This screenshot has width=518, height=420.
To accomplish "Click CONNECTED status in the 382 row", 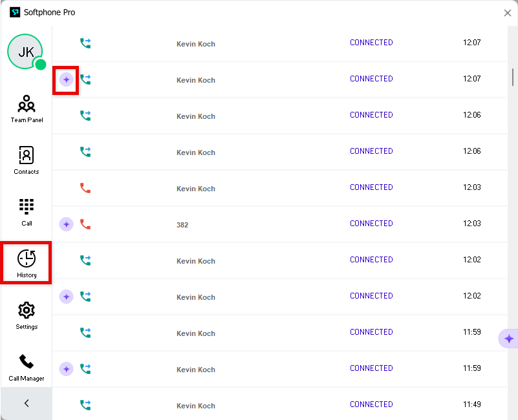I will 371,224.
